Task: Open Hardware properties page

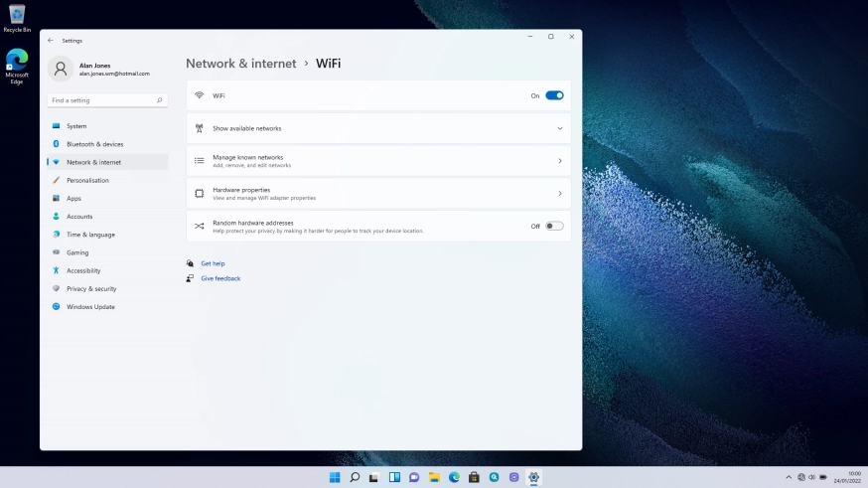Action: click(x=378, y=194)
